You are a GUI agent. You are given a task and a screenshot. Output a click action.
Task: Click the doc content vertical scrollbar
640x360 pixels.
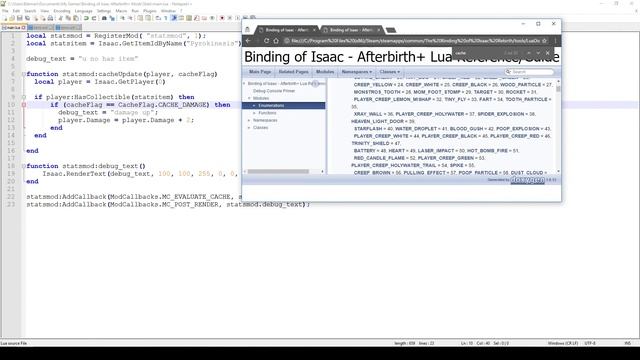558,88
